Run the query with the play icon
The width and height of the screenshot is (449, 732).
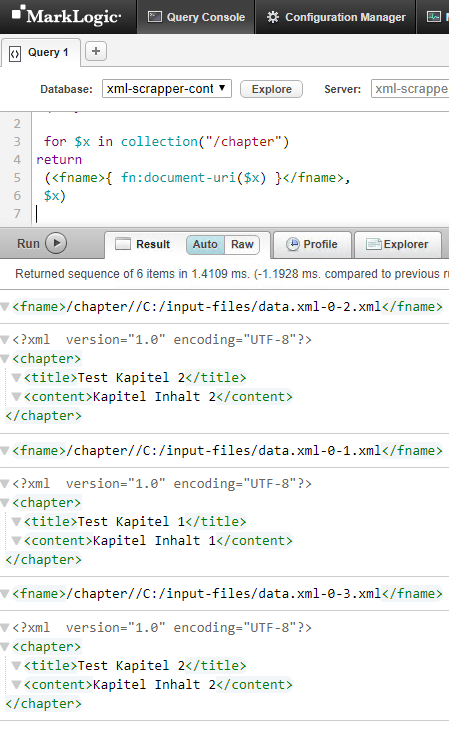click(56, 243)
